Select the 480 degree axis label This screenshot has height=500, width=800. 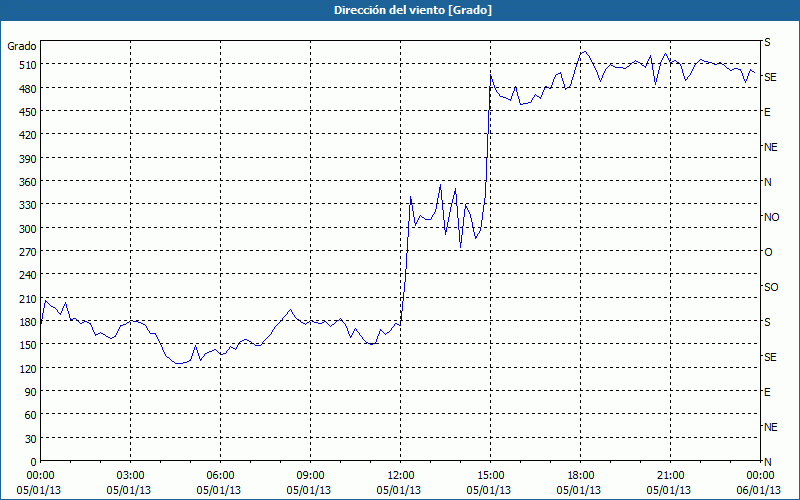coord(29,89)
